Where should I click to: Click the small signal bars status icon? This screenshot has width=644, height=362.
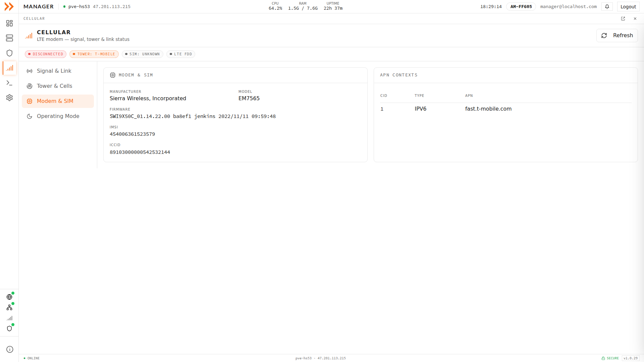pyautogui.click(x=9, y=318)
